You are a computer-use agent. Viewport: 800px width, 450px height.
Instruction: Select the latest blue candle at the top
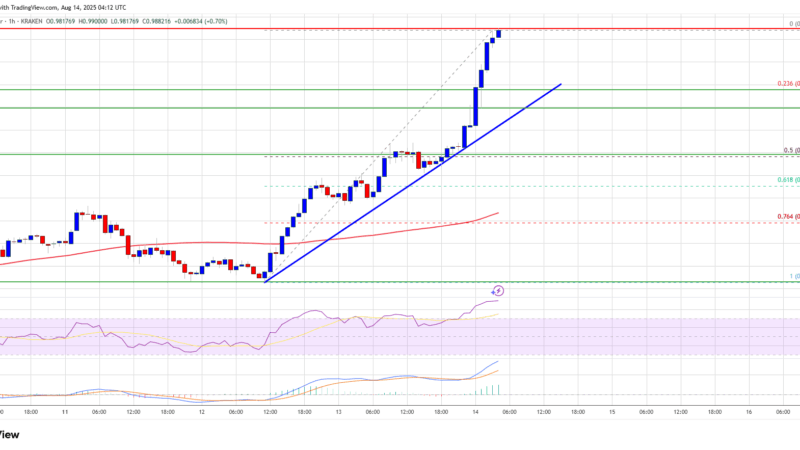click(499, 34)
